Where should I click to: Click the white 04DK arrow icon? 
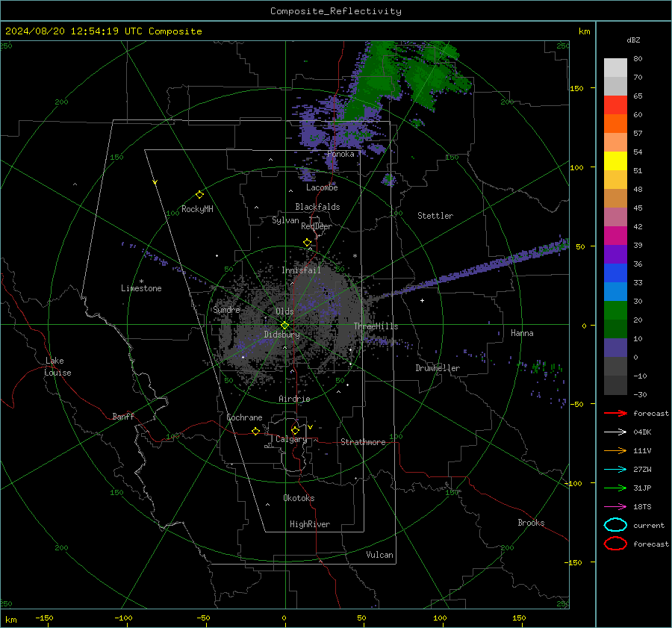click(615, 432)
